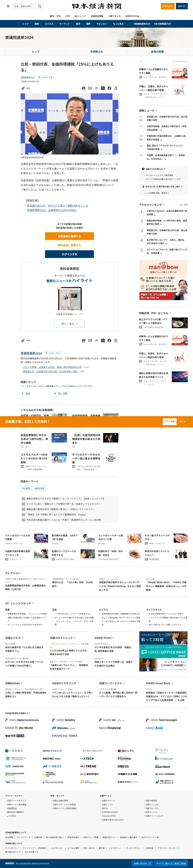This screenshot has width=193, height=868.
Task: Expand ビジネス dropdown in blue navbar
Action: [50, 24]
